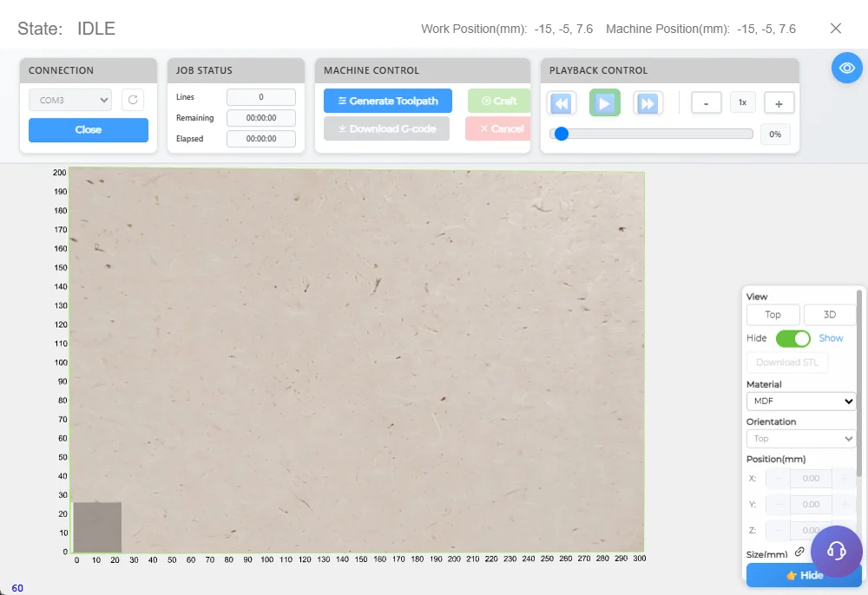Click the green Craft button
Image resolution: width=868 pixels, height=595 pixels.
pos(499,101)
